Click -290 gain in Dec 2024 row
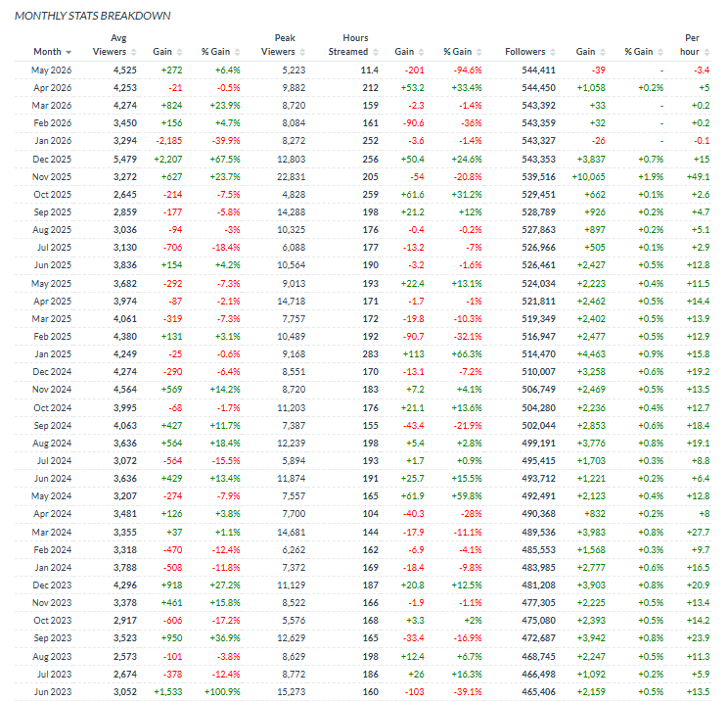 173,372
